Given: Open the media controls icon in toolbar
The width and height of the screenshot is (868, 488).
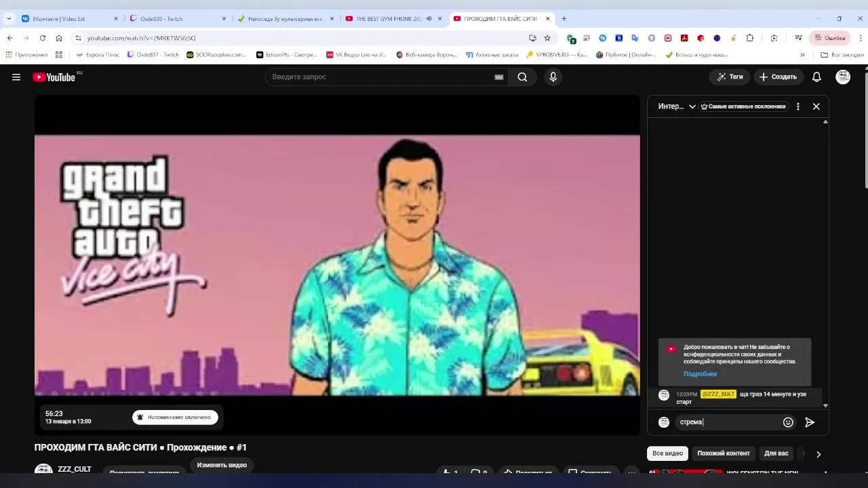Looking at the screenshot, I should click(799, 38).
